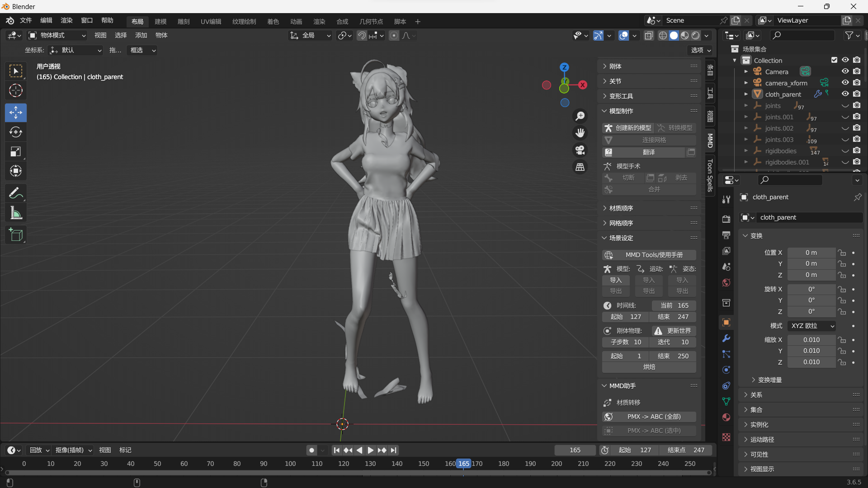
Task: Click the Z axis on the navigation gizmo
Action: pyautogui.click(x=564, y=67)
